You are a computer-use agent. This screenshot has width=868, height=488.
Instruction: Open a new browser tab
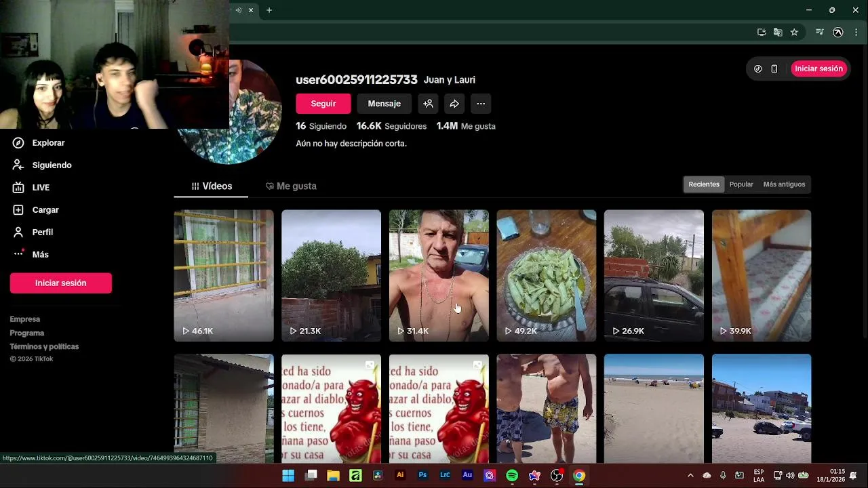coord(269,10)
